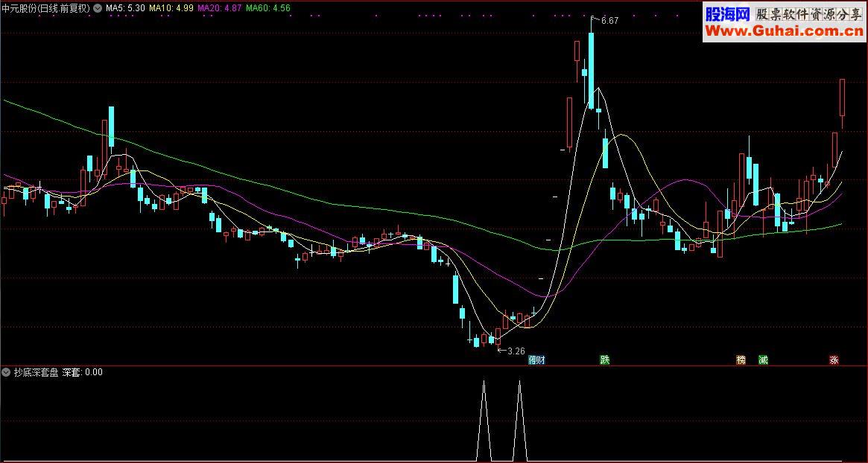Click the red 涨 event marker
Screen dimensions: 868x463
pos(834,360)
